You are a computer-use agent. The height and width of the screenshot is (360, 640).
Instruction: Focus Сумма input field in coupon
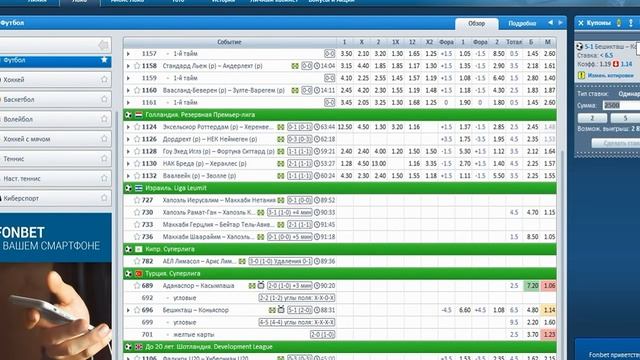pos(621,105)
